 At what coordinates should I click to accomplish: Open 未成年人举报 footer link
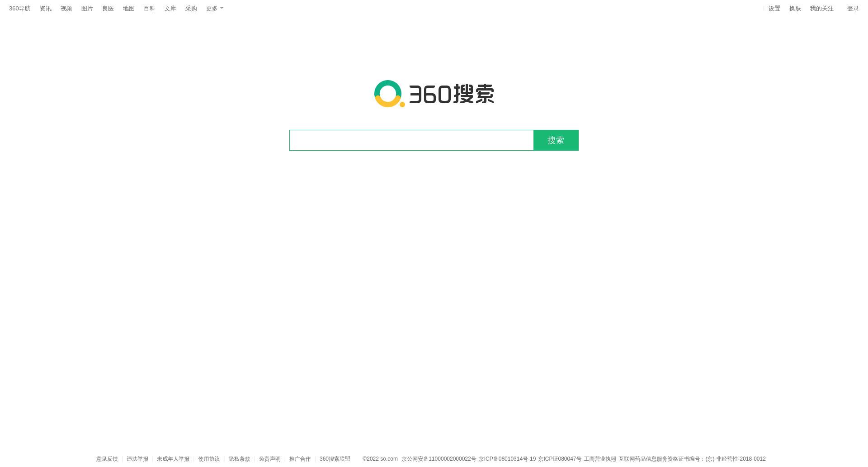(173, 459)
